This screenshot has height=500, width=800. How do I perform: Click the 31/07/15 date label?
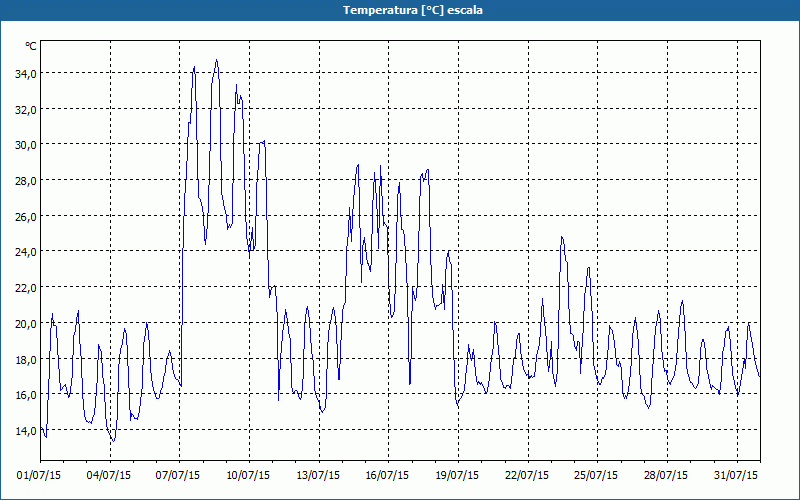[x=736, y=476]
